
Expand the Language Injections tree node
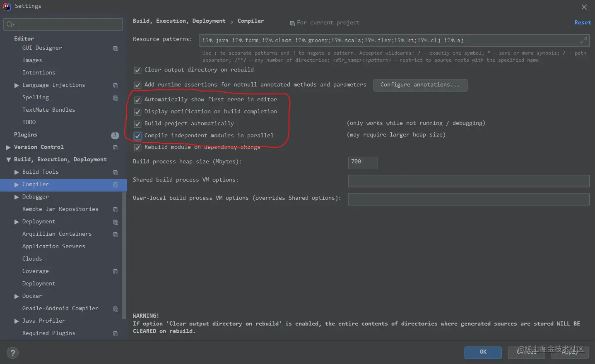(x=17, y=85)
